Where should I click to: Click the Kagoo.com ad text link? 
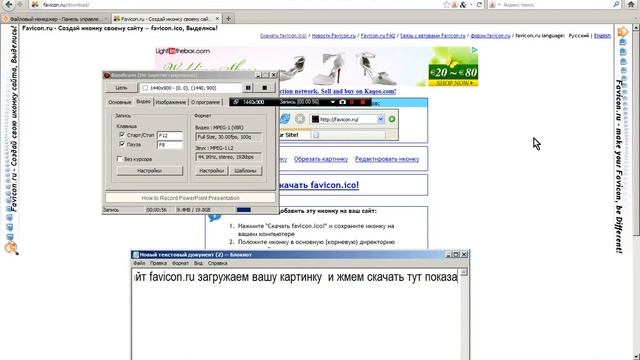[338, 91]
